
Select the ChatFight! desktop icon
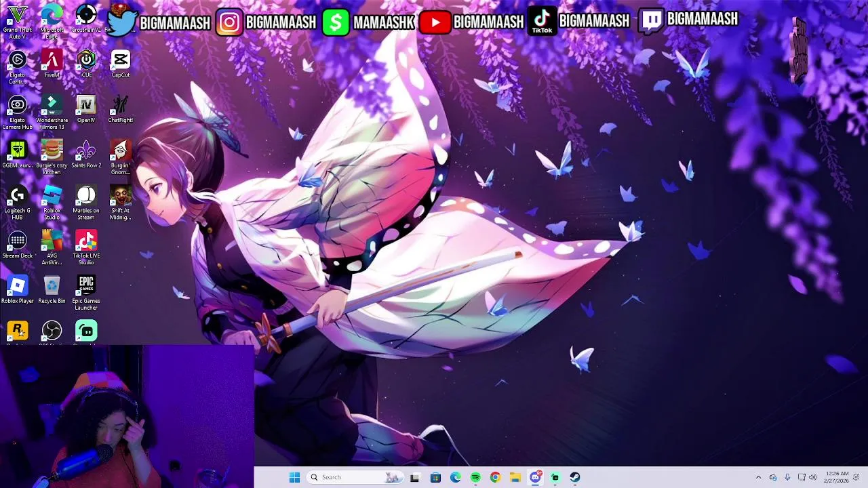[x=120, y=109]
